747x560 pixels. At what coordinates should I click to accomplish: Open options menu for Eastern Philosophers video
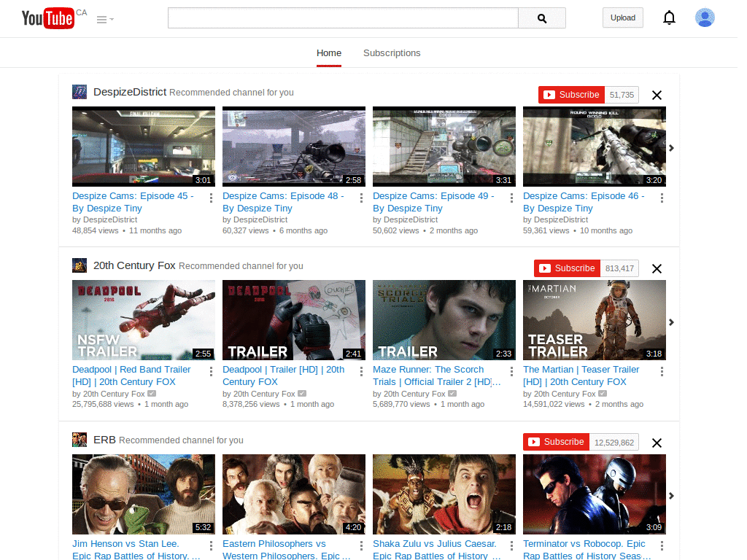(361, 545)
